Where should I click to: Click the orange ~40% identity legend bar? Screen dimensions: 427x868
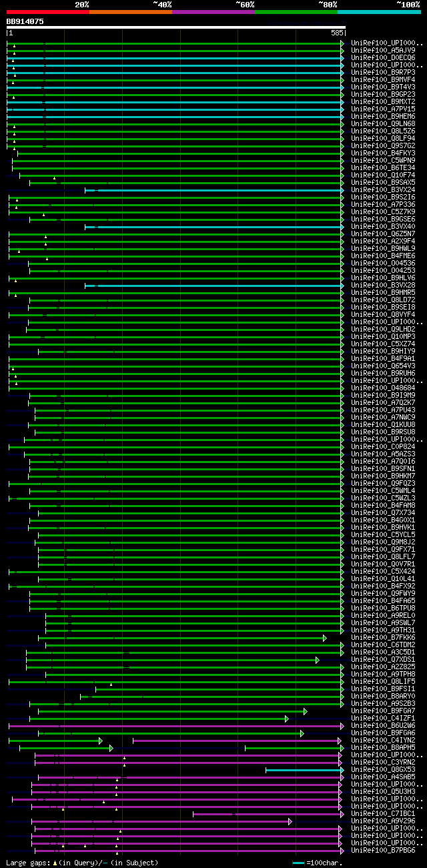pos(130,12)
